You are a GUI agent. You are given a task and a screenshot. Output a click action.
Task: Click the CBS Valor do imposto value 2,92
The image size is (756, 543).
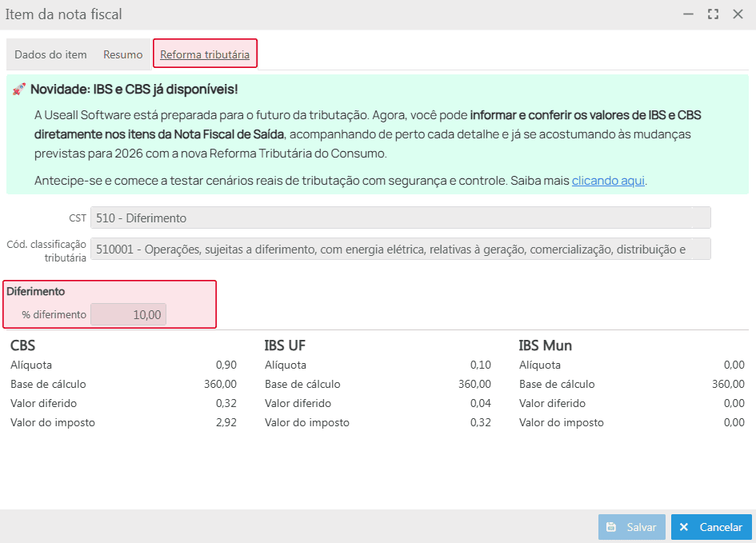(x=226, y=422)
